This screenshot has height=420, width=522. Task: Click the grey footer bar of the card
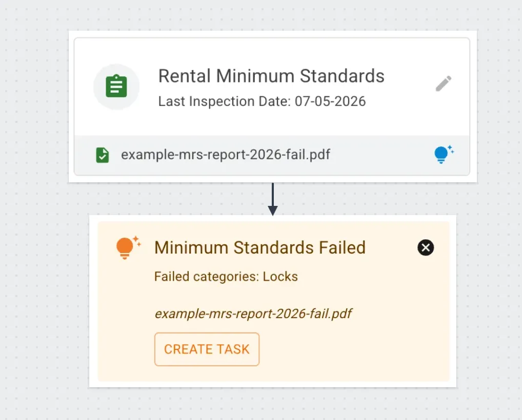tap(379, 155)
